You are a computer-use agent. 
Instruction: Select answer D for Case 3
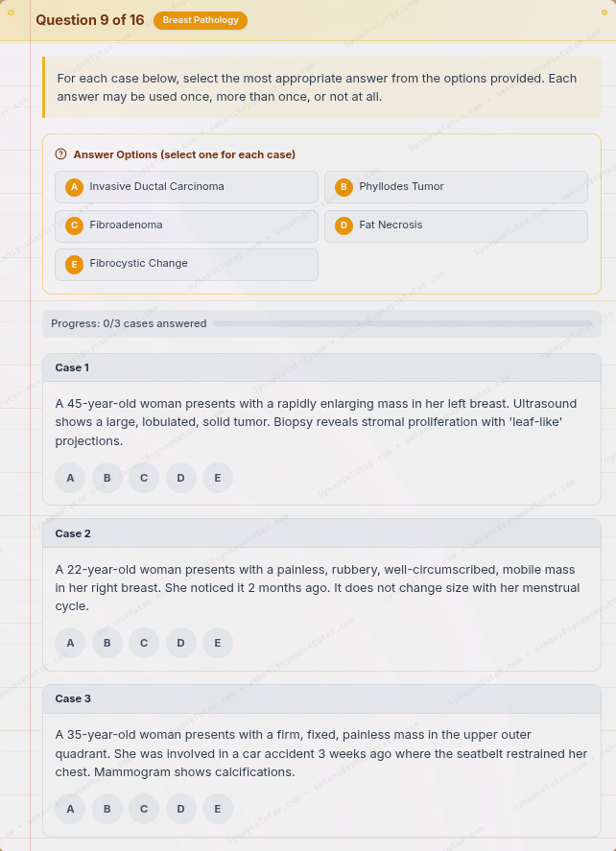[180, 809]
